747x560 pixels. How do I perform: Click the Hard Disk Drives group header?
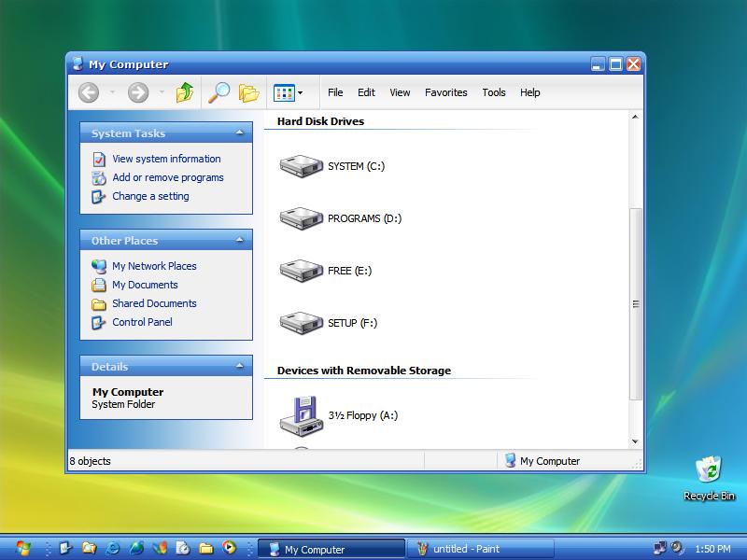pos(320,121)
